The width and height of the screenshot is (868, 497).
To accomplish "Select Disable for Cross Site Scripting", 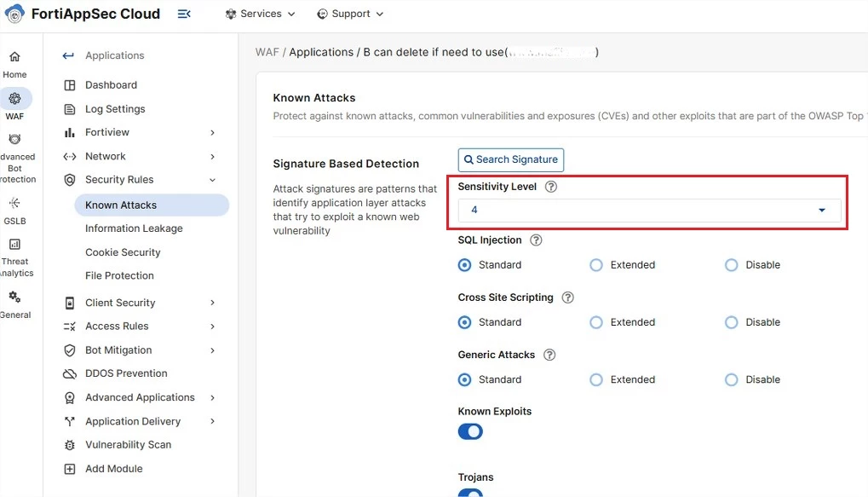I will [731, 322].
